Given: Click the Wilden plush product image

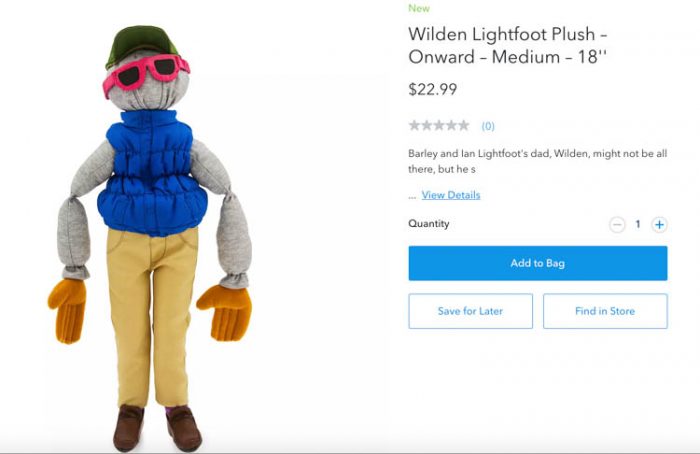Looking at the screenshot, I should 150,237.
